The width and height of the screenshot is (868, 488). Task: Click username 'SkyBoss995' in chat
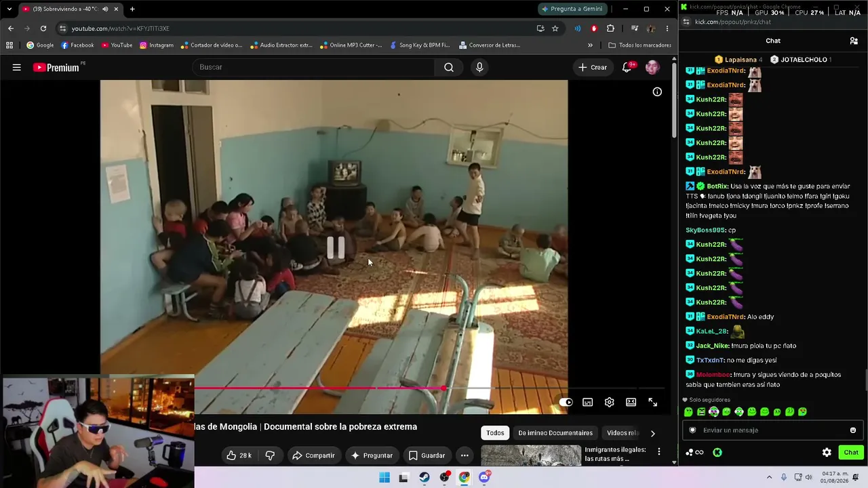click(705, 230)
